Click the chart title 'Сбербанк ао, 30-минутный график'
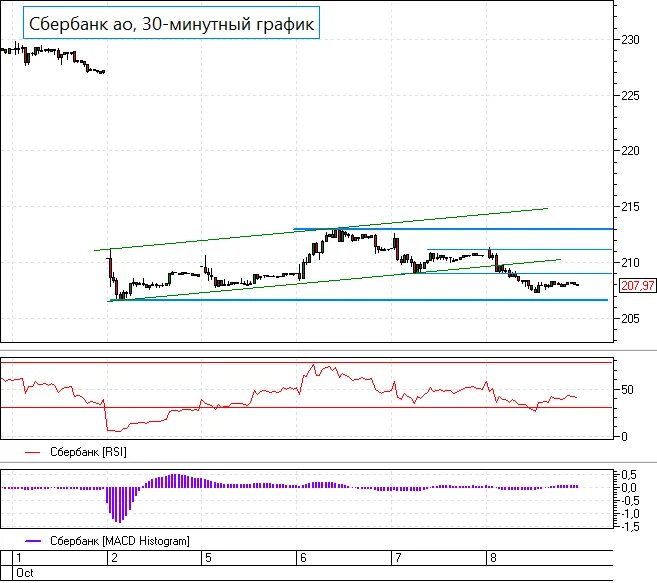Viewport: 657px width, 583px height. pos(171,23)
